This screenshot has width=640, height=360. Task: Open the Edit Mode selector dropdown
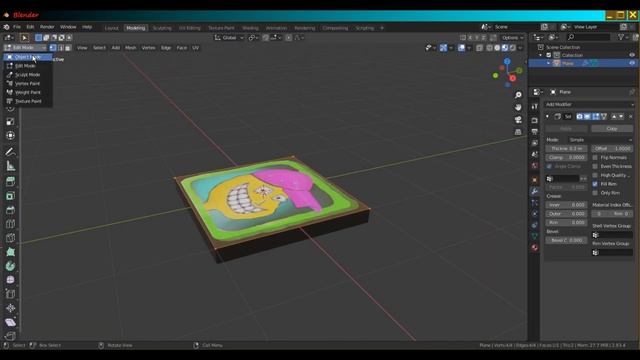pyautogui.click(x=25, y=48)
